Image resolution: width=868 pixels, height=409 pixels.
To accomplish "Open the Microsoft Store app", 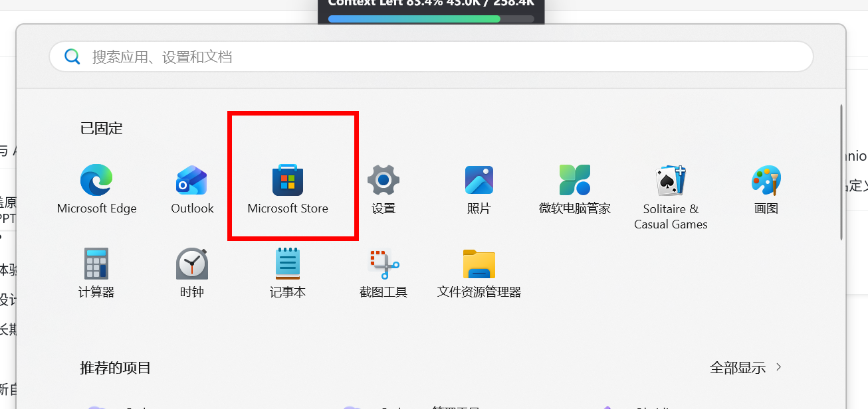I will [x=288, y=189].
